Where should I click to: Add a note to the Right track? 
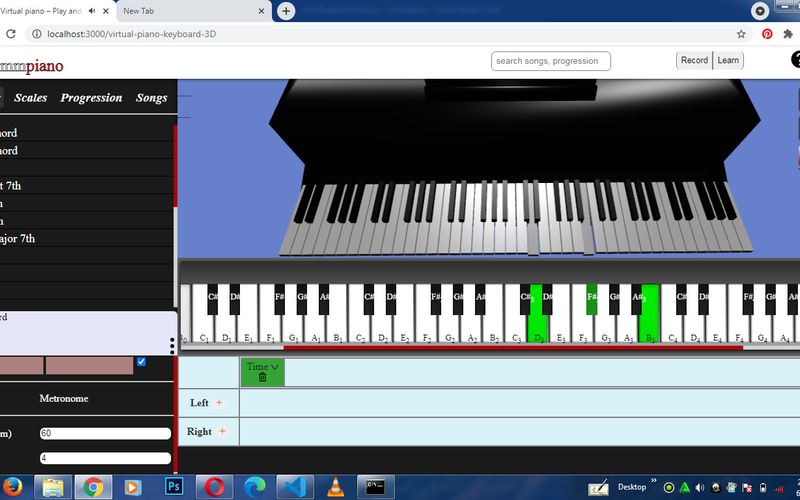pyautogui.click(x=222, y=431)
